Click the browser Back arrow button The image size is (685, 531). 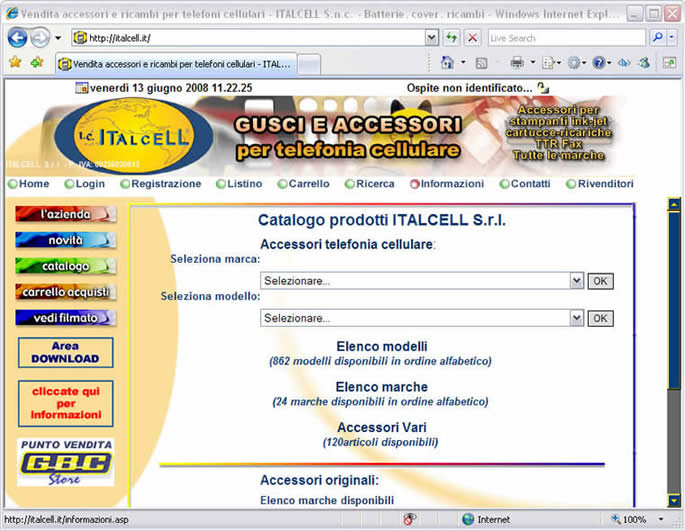pos(17,38)
